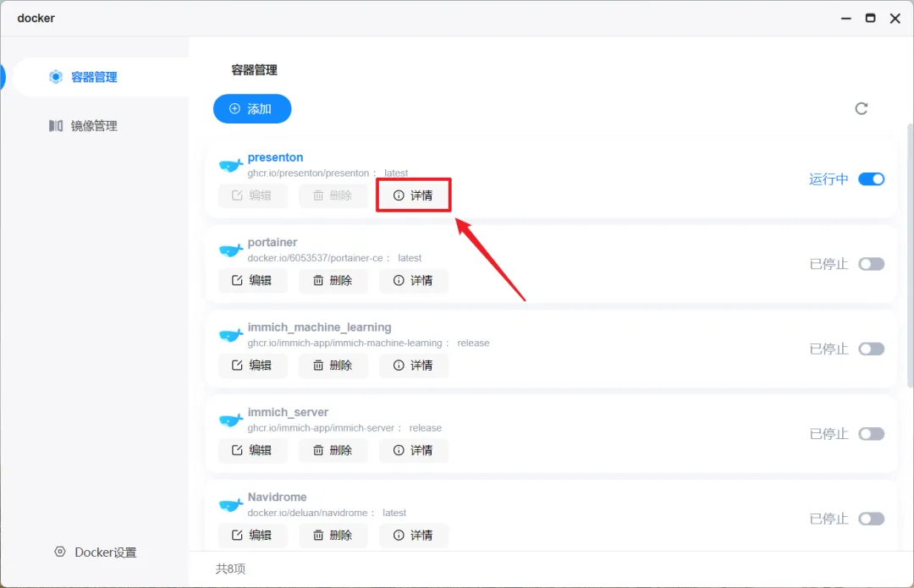This screenshot has height=588, width=914.
Task: Edit the portainer container
Action: [252, 280]
